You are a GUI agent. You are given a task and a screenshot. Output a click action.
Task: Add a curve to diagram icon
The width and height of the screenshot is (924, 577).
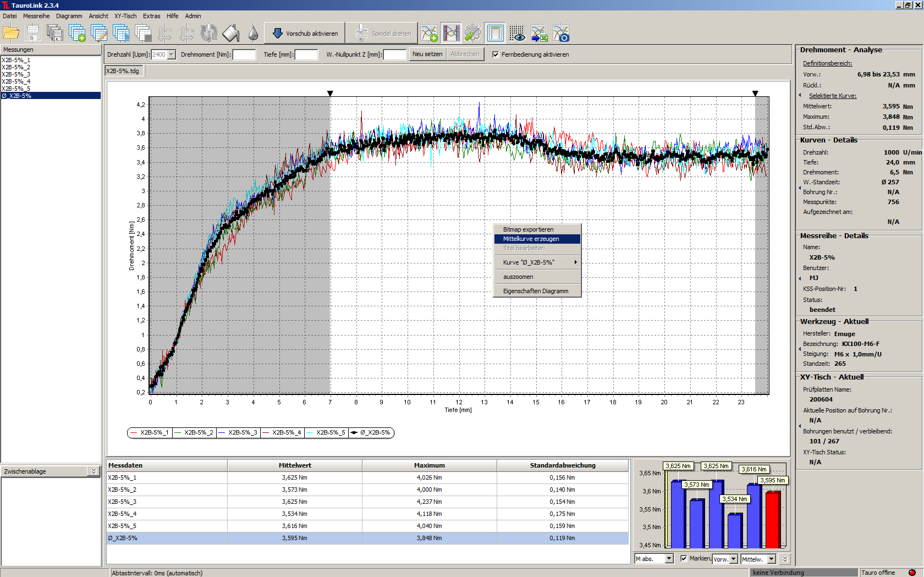pyautogui.click(x=429, y=34)
